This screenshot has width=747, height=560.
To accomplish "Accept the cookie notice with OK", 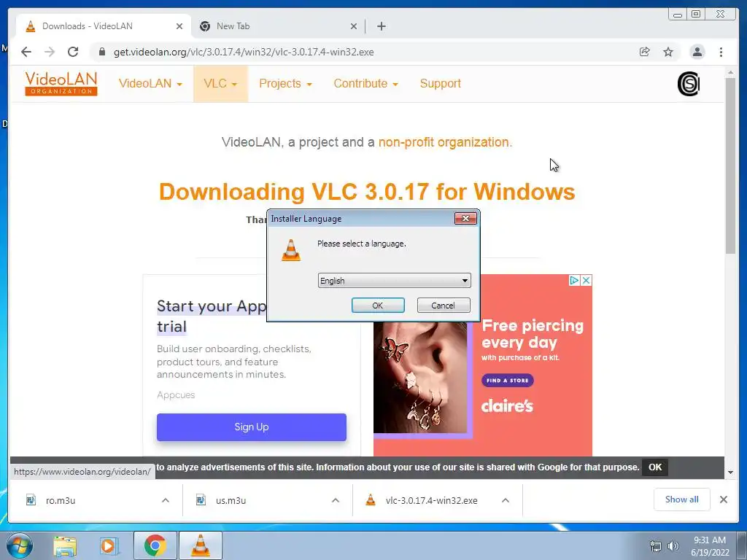I will [655, 467].
